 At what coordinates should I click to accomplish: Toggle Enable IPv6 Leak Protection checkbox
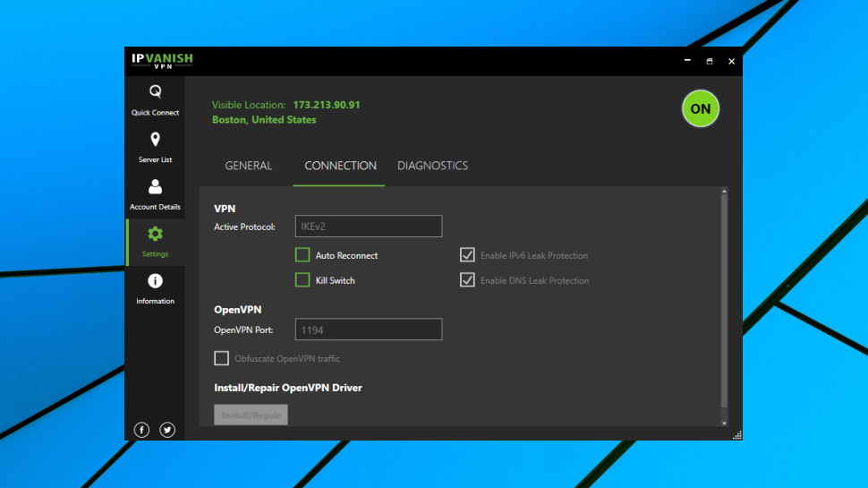(x=467, y=255)
